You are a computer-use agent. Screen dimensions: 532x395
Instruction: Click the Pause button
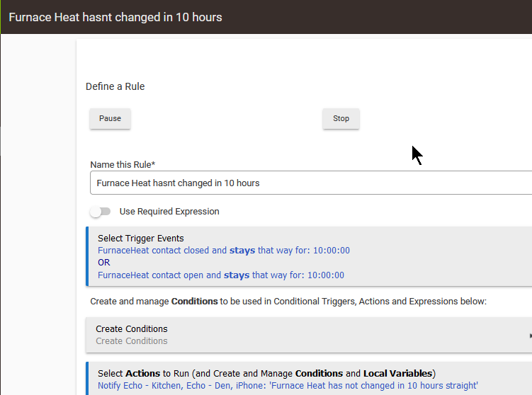(x=110, y=118)
